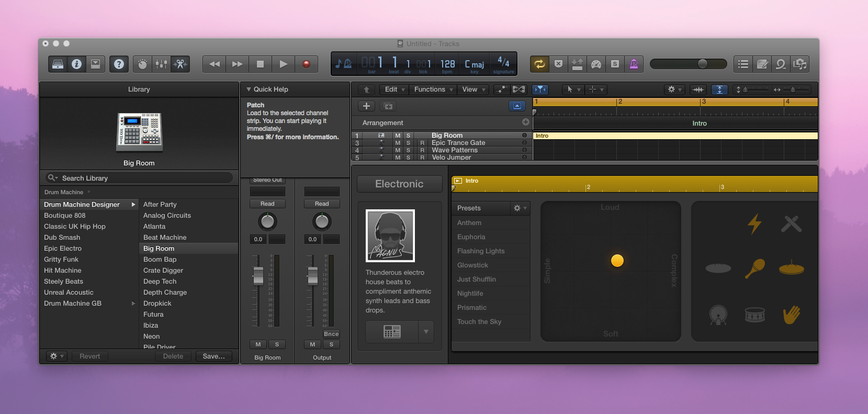
Task: Open the Editors scissors button
Action: [180, 64]
